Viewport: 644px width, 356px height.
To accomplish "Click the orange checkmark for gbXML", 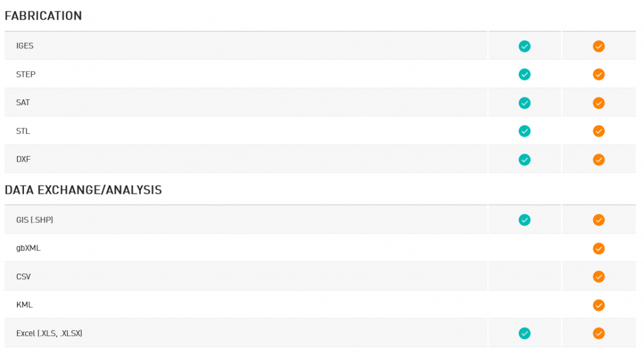I will point(599,248).
